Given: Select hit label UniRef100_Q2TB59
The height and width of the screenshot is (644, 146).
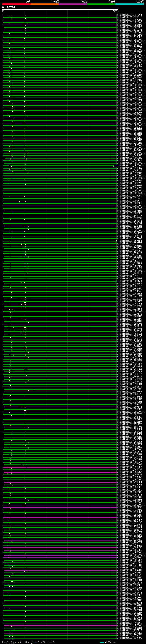Looking at the screenshot, I should point(131,47).
